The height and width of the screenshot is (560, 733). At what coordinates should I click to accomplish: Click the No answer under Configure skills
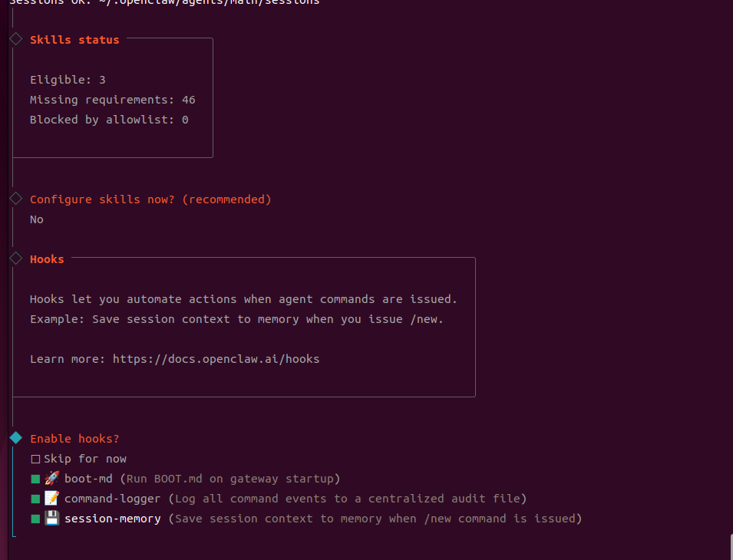pos(37,219)
